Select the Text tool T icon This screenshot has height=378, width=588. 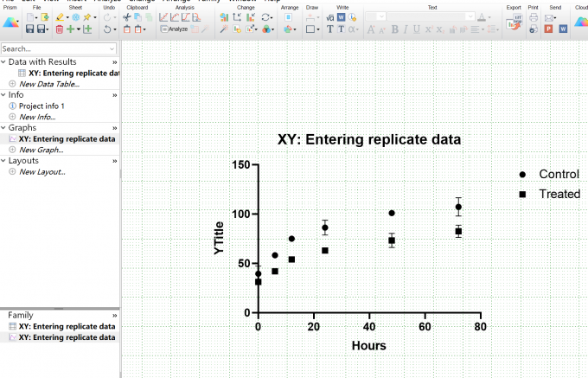tap(330, 29)
